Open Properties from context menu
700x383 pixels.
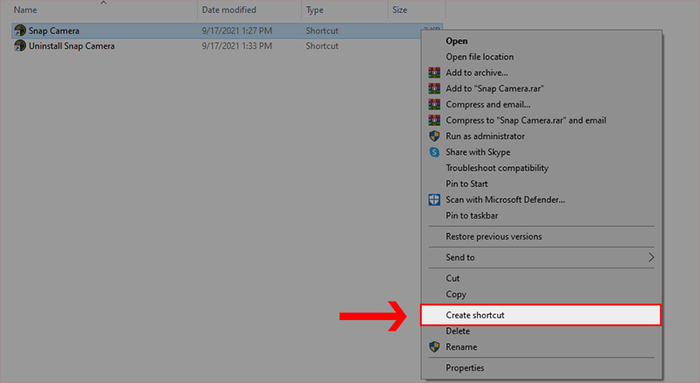(465, 368)
